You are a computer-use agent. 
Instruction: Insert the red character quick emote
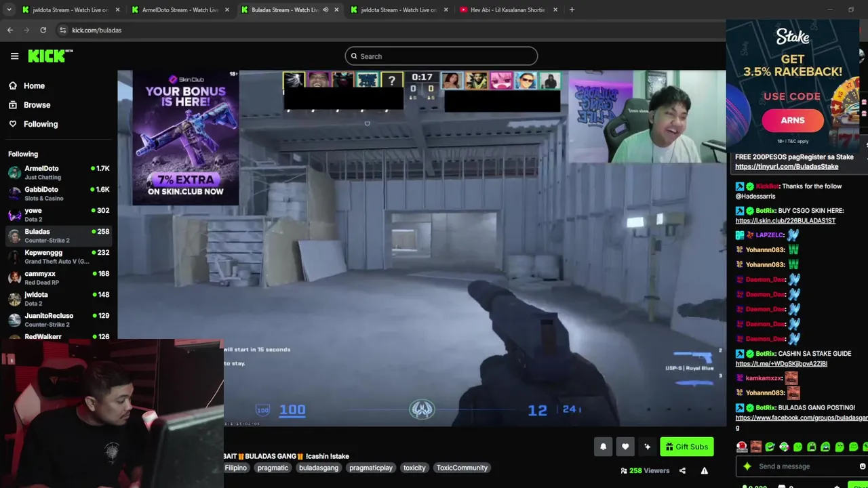(742, 447)
